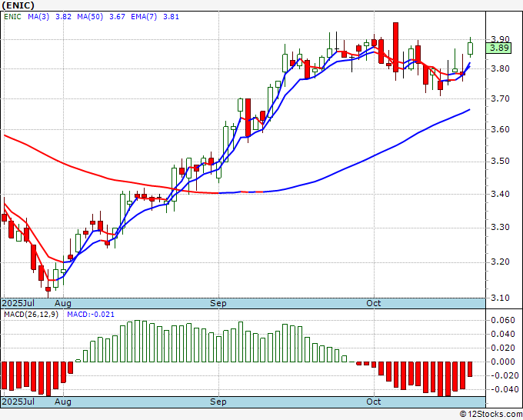Click the 0.060 MACD axis label
Image resolution: width=523 pixels, height=420 pixels.
coord(503,320)
